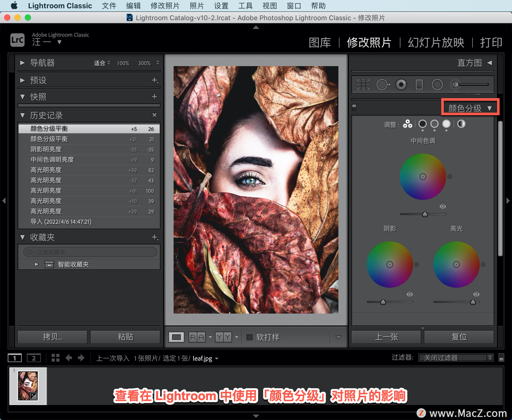Click the 上一张 previous button
Viewport: 512px width, 420px height.
(x=386, y=337)
